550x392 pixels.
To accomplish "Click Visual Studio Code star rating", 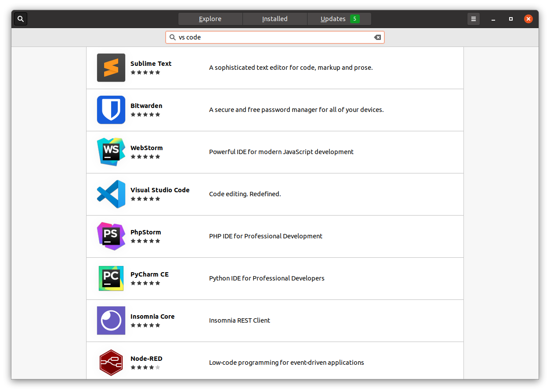I will click(x=145, y=199).
